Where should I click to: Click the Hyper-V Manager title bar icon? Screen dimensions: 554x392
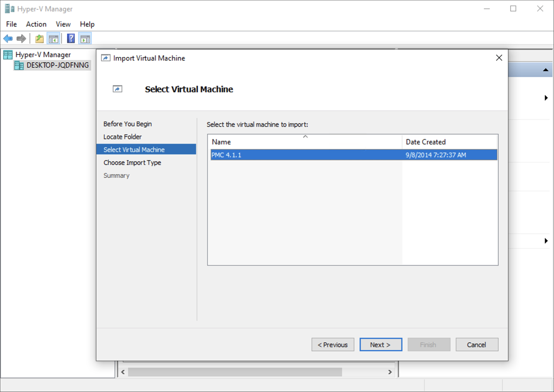pyautogui.click(x=9, y=9)
